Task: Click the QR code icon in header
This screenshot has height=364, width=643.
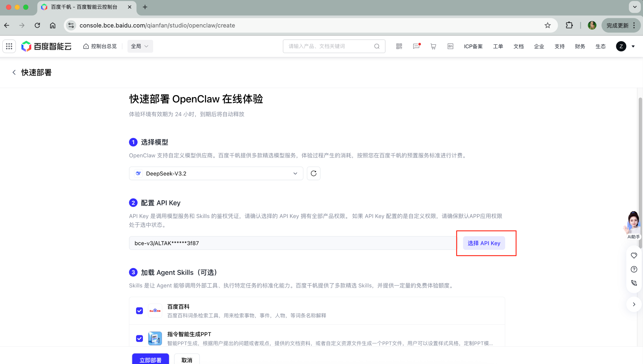Action: (x=399, y=46)
